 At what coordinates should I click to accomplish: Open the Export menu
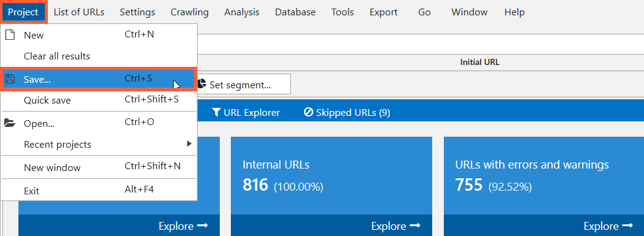coord(384,12)
